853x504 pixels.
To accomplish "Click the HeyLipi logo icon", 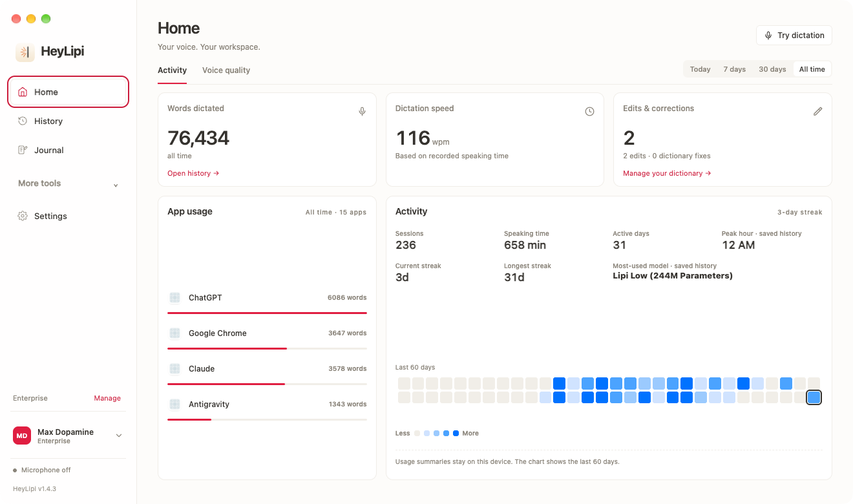I will [x=25, y=52].
